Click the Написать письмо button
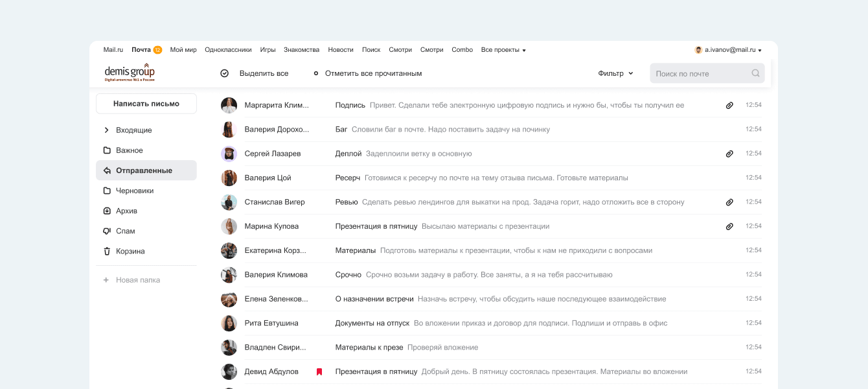 (x=146, y=104)
